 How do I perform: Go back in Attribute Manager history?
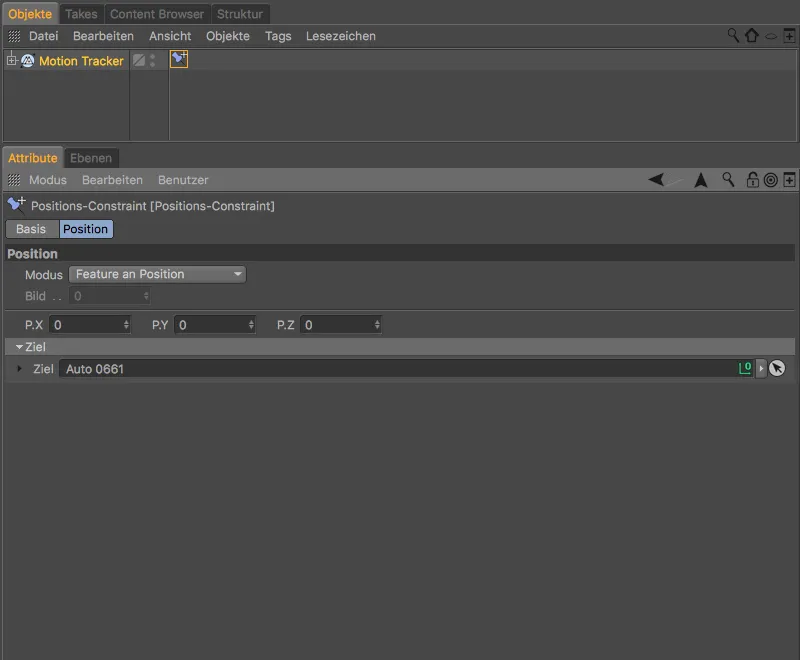point(657,180)
